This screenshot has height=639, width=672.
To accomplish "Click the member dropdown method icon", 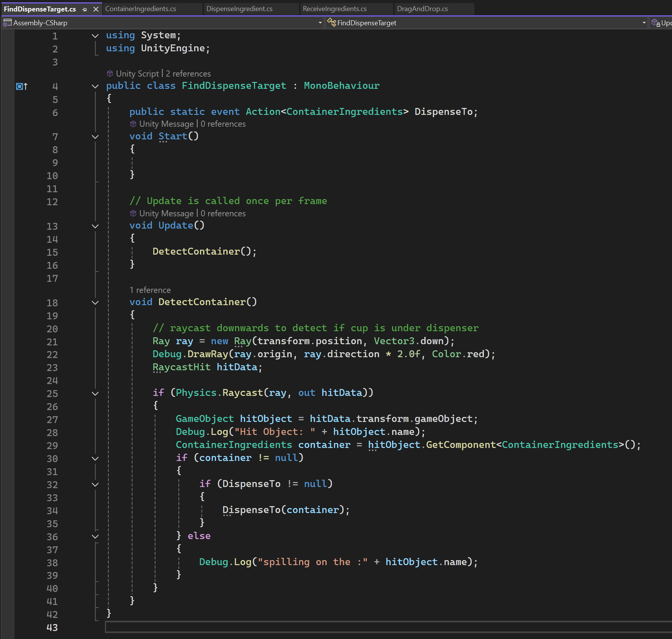I will tap(656, 23).
